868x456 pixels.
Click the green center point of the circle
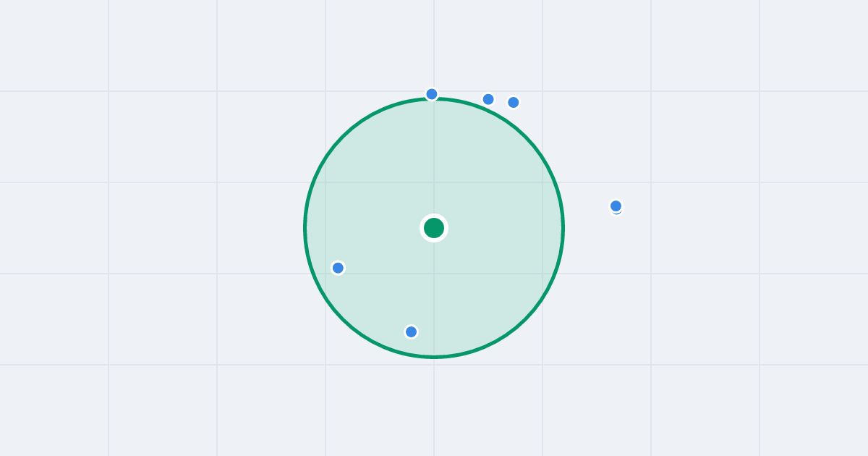(x=434, y=228)
